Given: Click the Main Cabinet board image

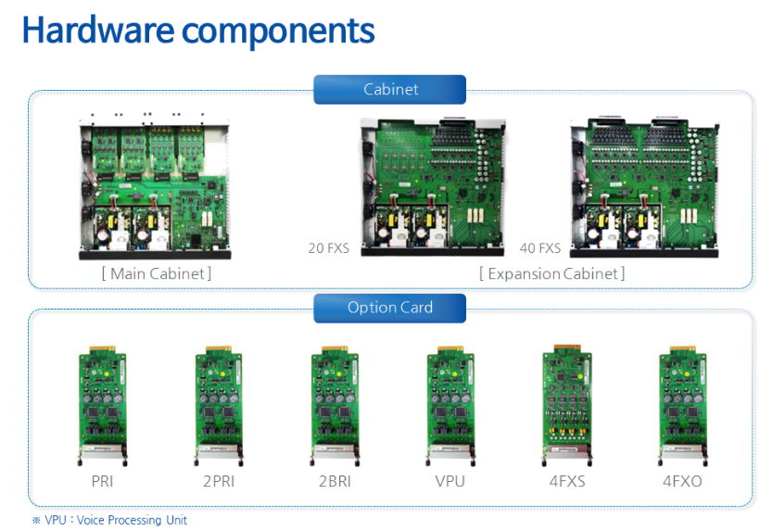Looking at the screenshot, I should coord(155,186).
